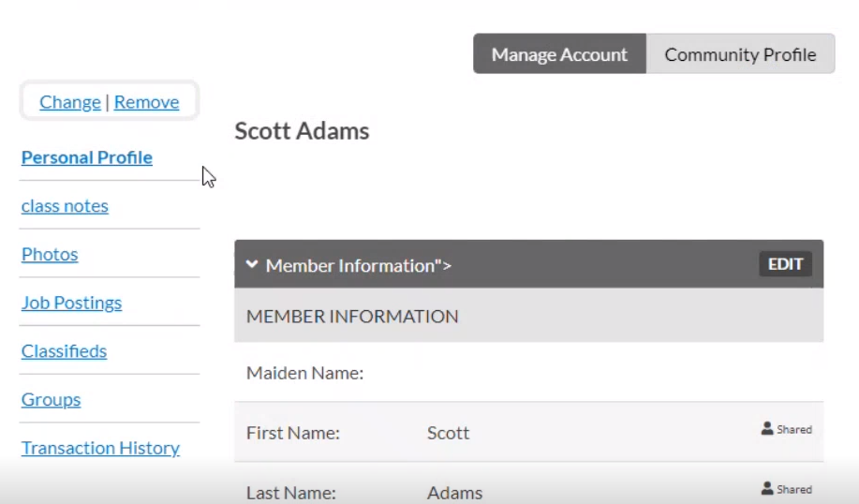The height and width of the screenshot is (504, 859).
Task: Select Groups from the sidebar
Action: (x=51, y=400)
